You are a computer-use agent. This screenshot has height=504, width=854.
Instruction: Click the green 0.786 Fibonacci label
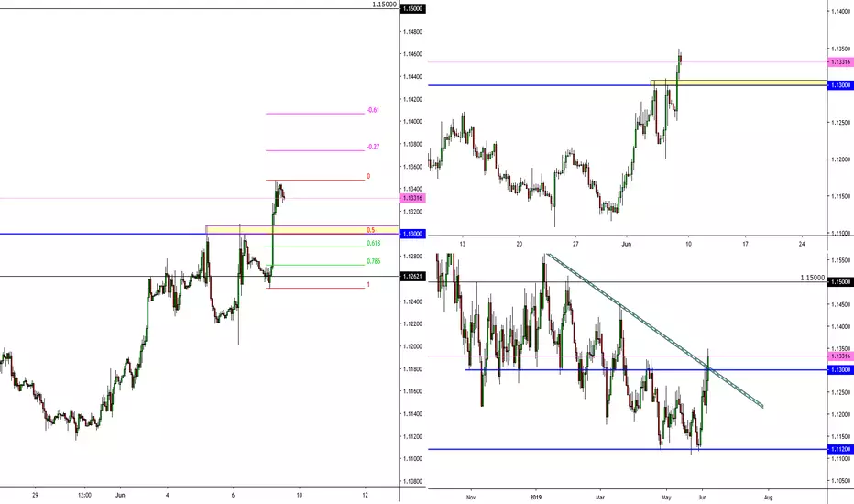pyautogui.click(x=374, y=261)
